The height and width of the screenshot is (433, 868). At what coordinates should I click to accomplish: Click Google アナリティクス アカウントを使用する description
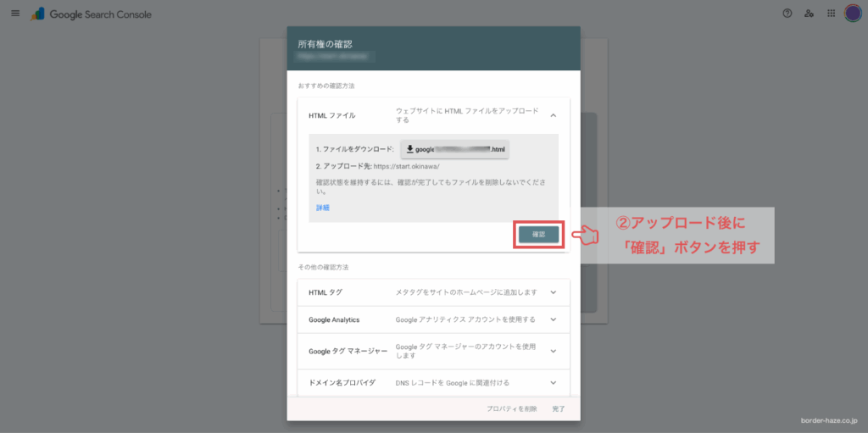(465, 319)
